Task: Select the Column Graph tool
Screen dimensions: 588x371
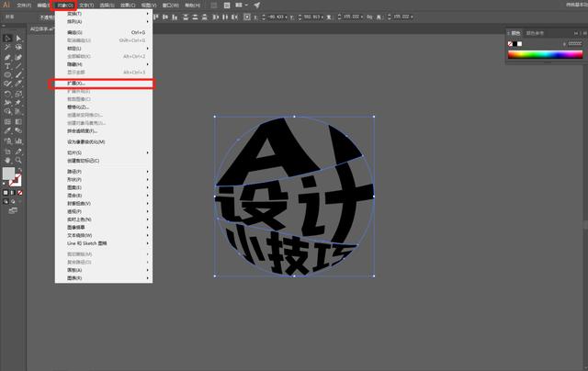Action: 18,141
